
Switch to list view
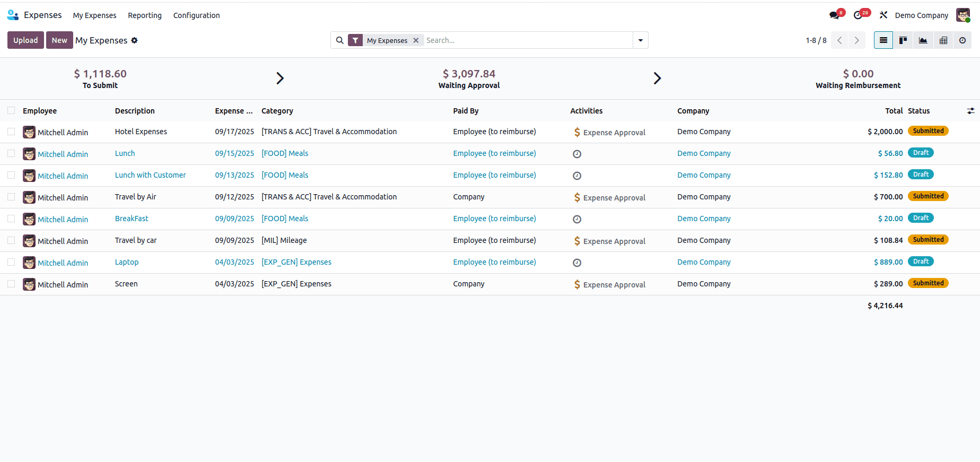point(883,40)
